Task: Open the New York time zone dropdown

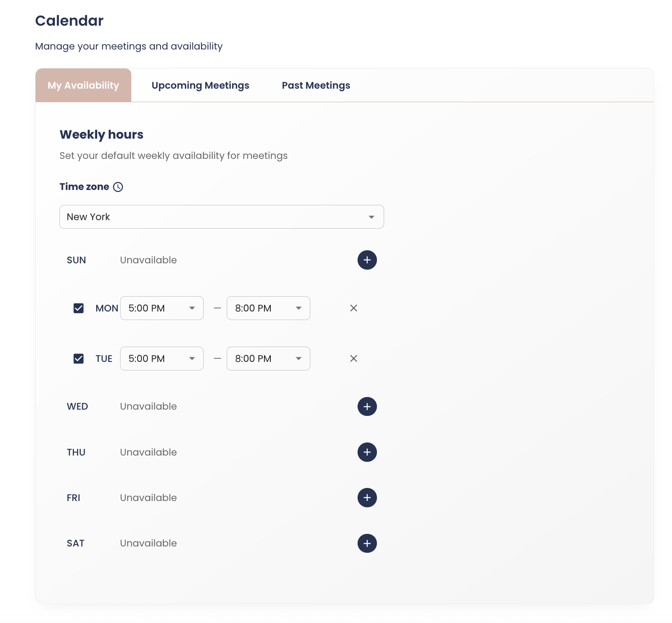Action: point(221,217)
